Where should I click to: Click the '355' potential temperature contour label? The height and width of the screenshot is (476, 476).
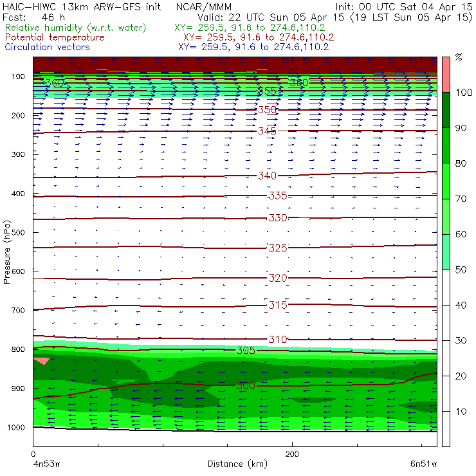[267, 91]
